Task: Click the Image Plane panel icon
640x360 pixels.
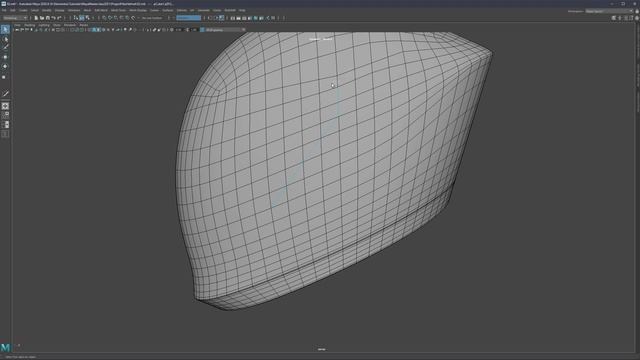Action: (x=37, y=30)
